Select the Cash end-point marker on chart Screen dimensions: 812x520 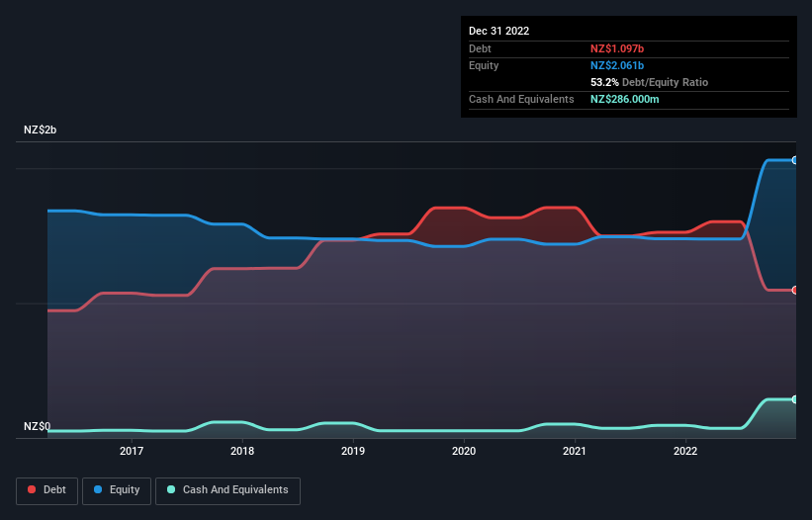click(795, 399)
